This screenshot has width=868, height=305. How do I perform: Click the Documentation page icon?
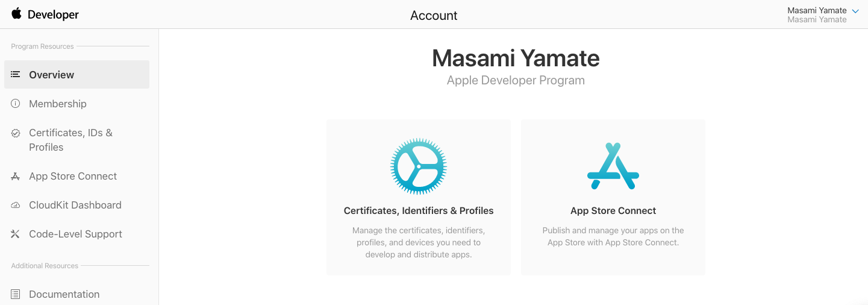16,294
